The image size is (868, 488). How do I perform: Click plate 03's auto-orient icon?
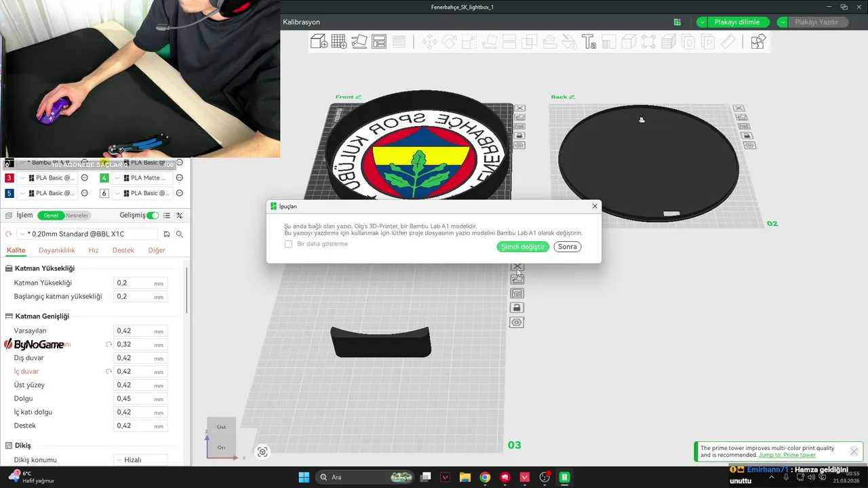[x=517, y=279]
